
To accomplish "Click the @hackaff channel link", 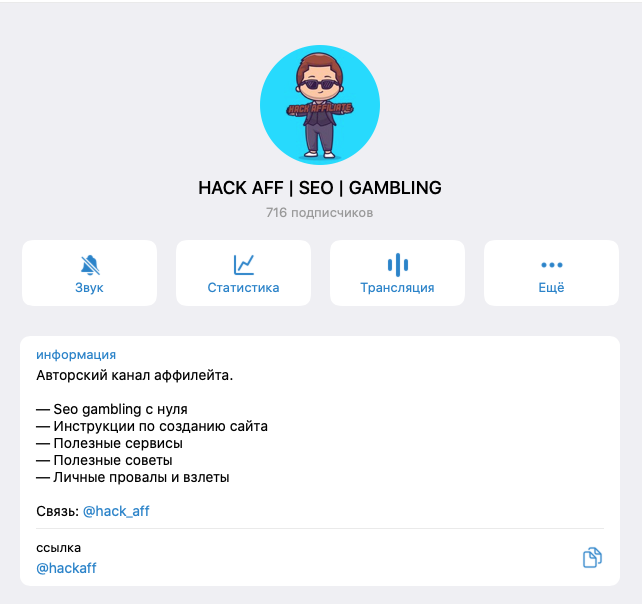I will tap(66, 568).
